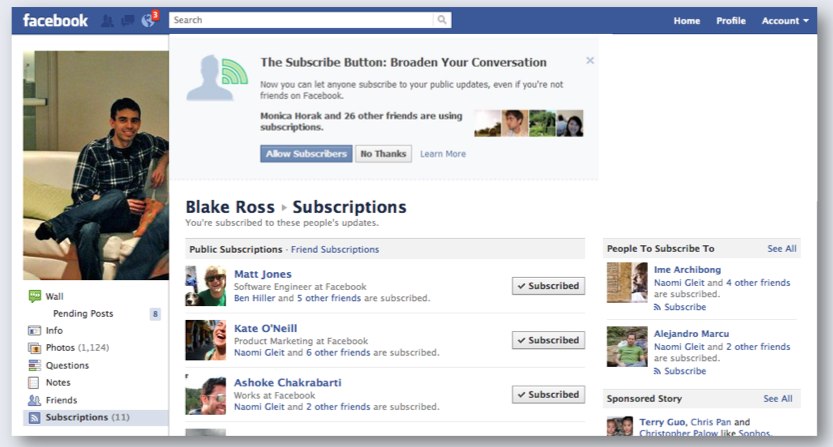This screenshot has height=447, width=833.
Task: Focus the Search input field
Action: pyautogui.click(x=301, y=20)
